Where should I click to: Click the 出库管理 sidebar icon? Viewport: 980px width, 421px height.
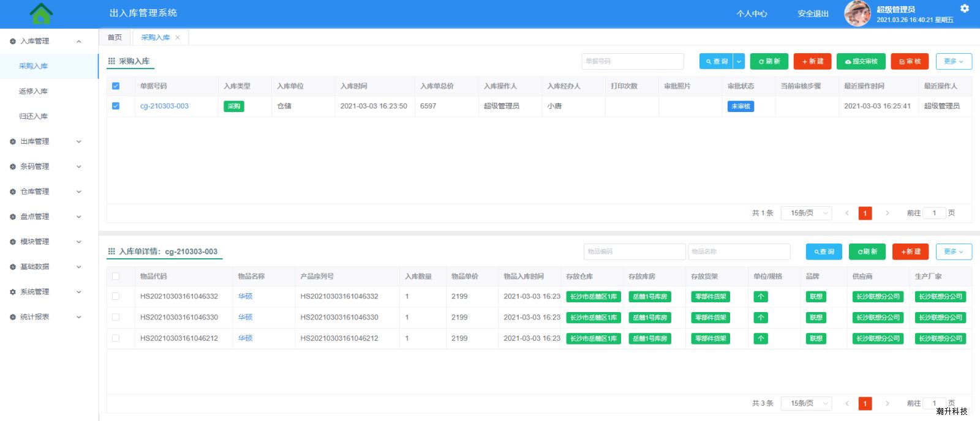tap(13, 141)
